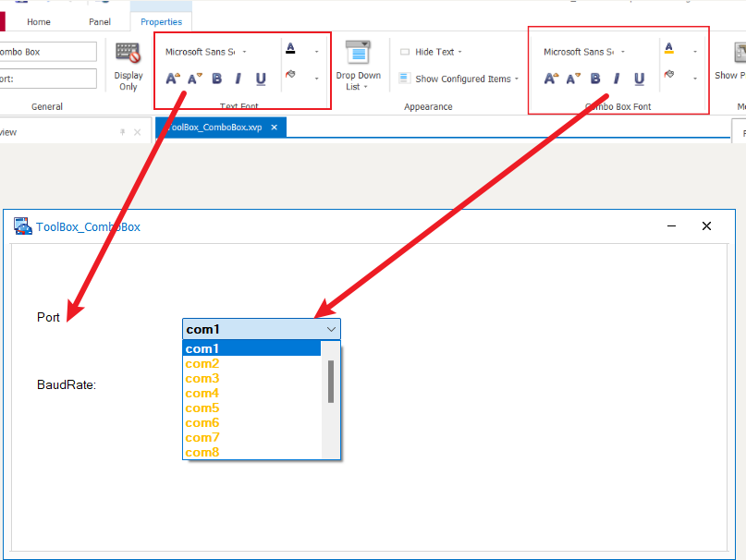Viewport: 746px width, 560px height.
Task: Select com2 from the dropdown list
Action: (x=251, y=363)
